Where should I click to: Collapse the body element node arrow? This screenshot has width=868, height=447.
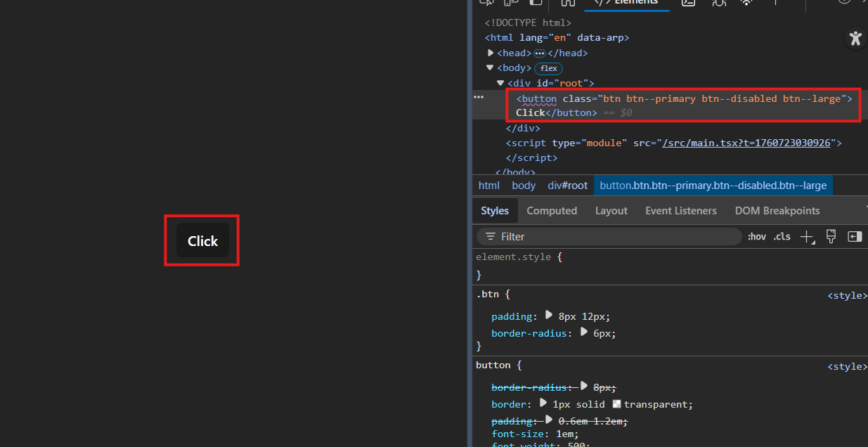(491, 68)
